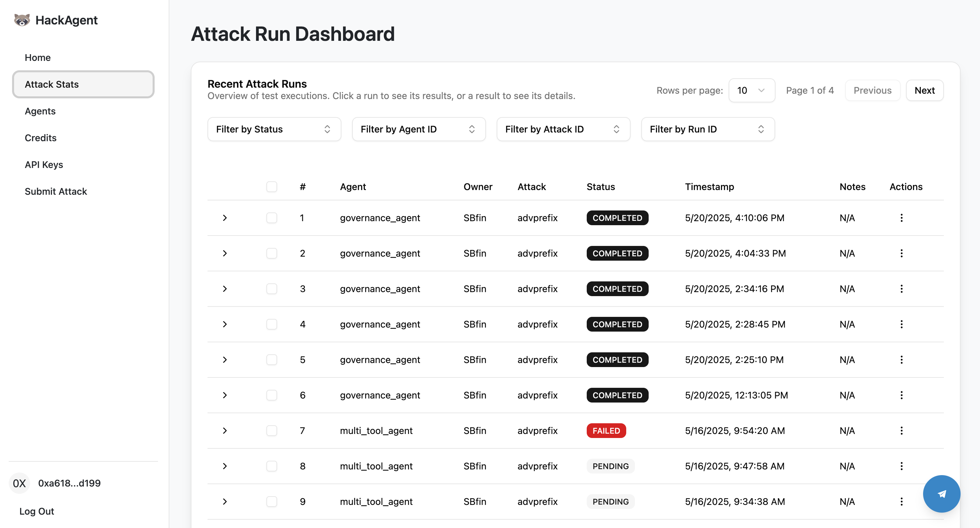Open actions menu for pending run 8
Viewport: 980px width, 528px height.
(901, 466)
